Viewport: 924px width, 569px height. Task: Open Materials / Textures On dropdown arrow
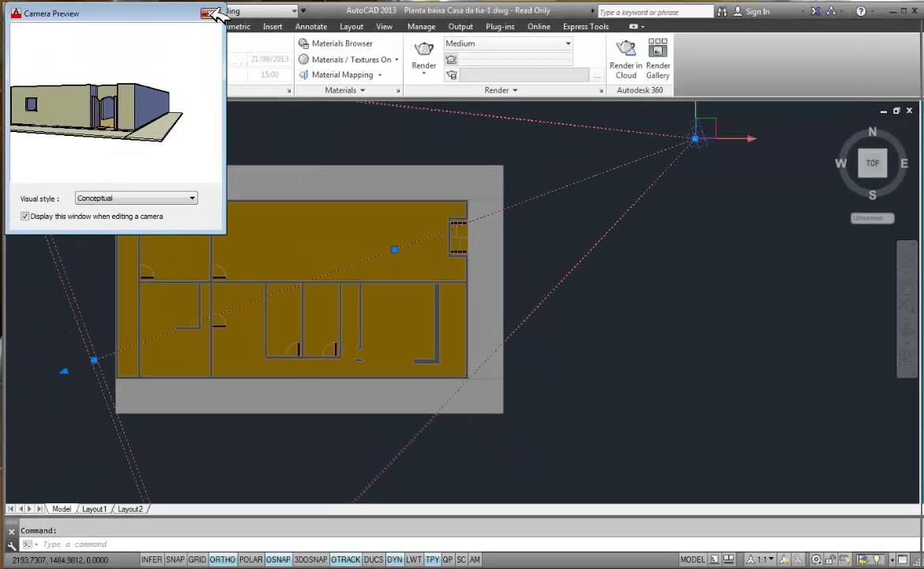[x=396, y=59]
